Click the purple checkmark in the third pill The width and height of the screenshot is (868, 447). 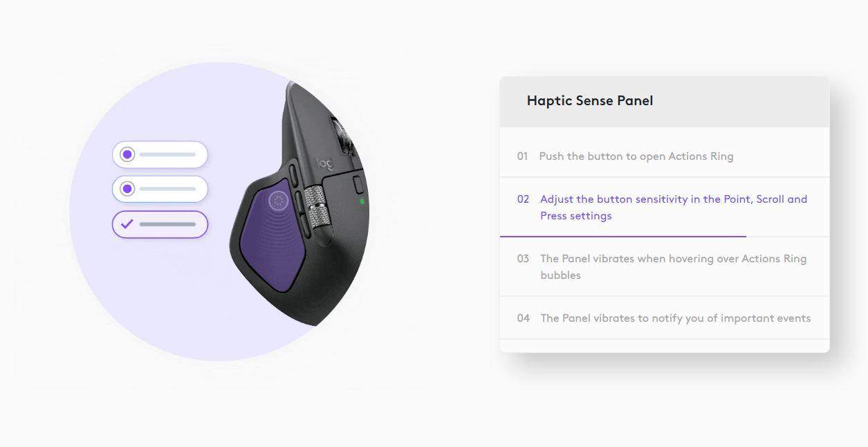coord(127,224)
